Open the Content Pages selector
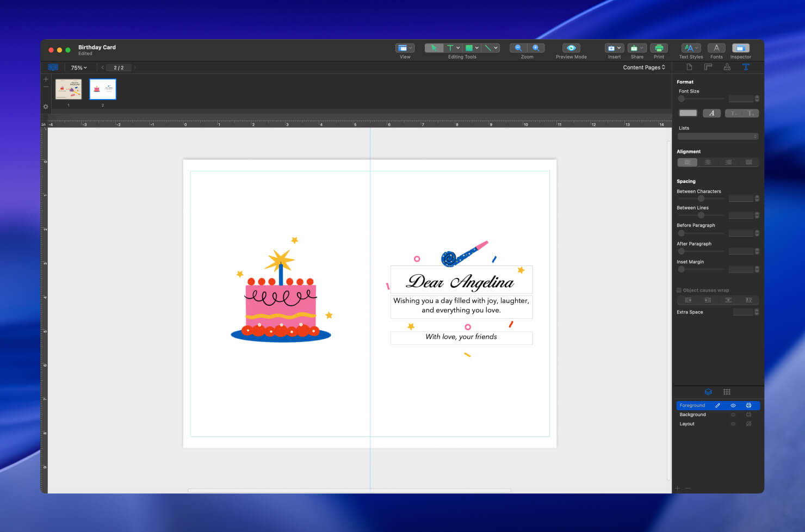Screen dimensions: 805x532 coord(644,67)
